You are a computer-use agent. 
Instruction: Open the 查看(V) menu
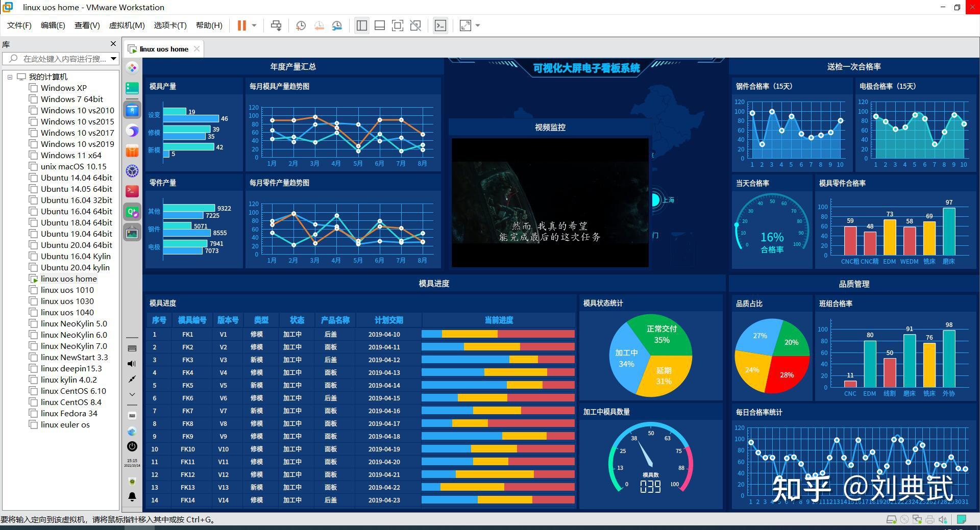[x=87, y=26]
